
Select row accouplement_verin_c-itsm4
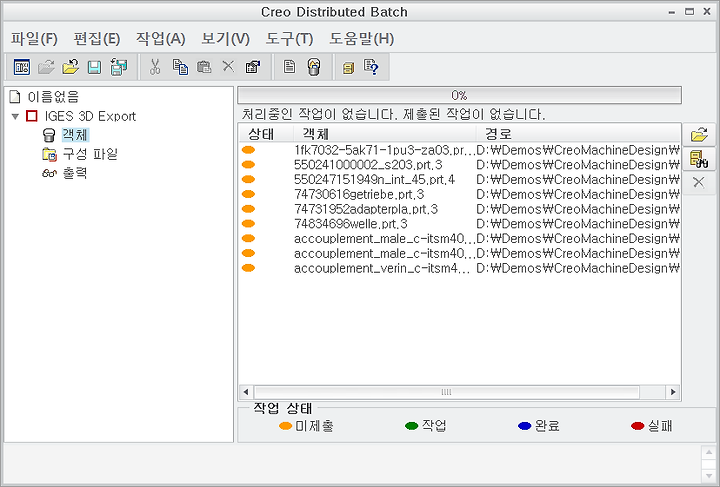(x=459, y=268)
